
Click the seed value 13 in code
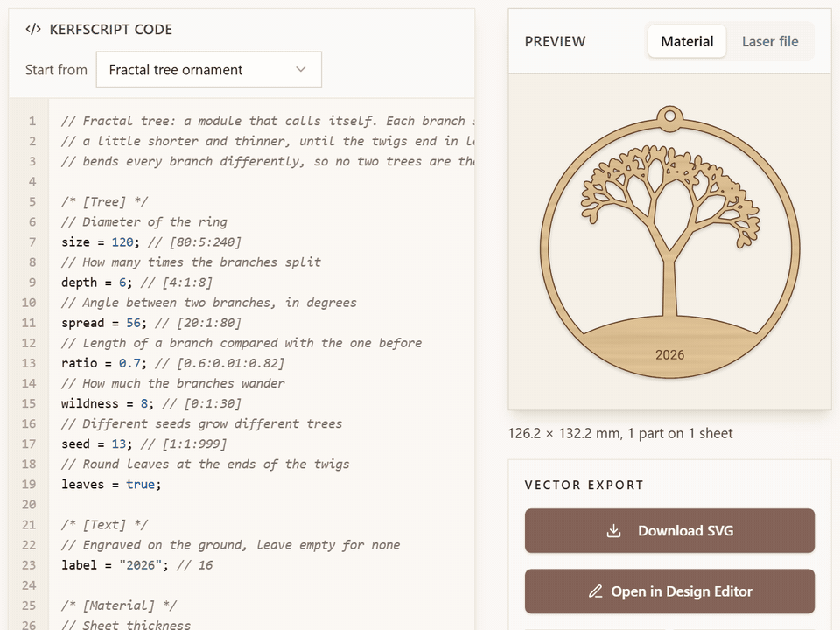119,444
